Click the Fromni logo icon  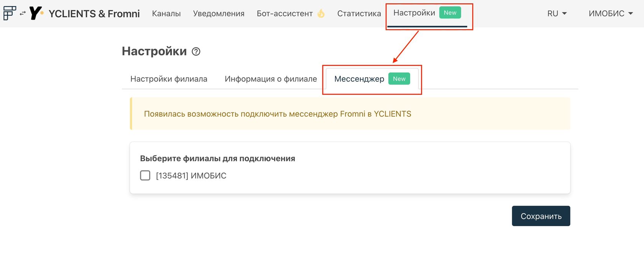(x=10, y=13)
